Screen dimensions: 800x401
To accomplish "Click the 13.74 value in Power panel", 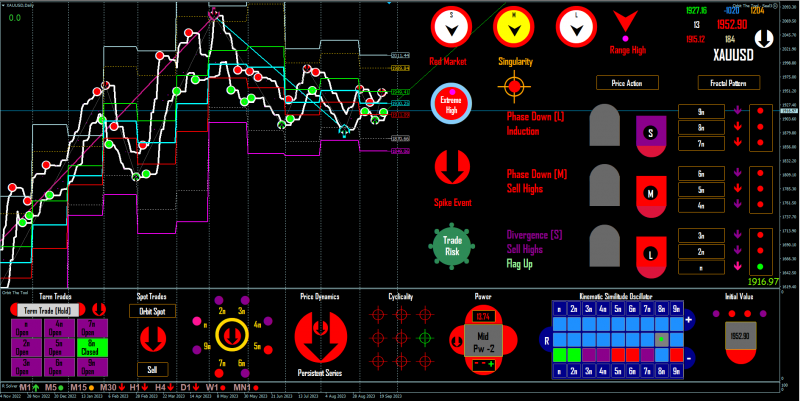I will pyautogui.click(x=483, y=316).
